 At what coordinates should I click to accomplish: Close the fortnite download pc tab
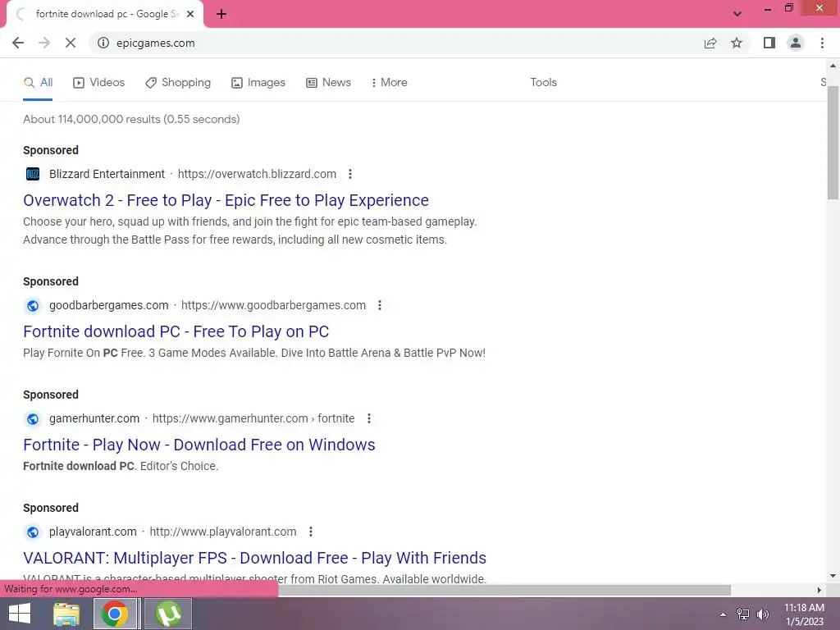(190, 15)
